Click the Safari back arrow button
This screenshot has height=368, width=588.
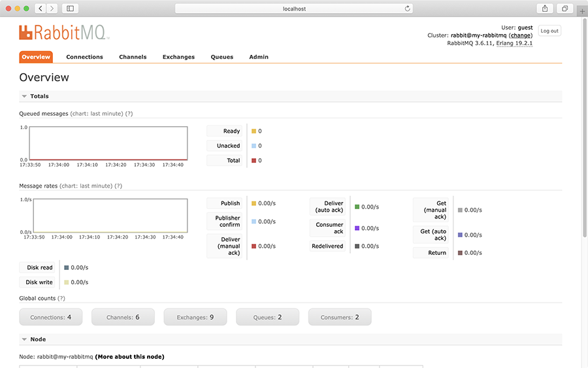click(40, 8)
